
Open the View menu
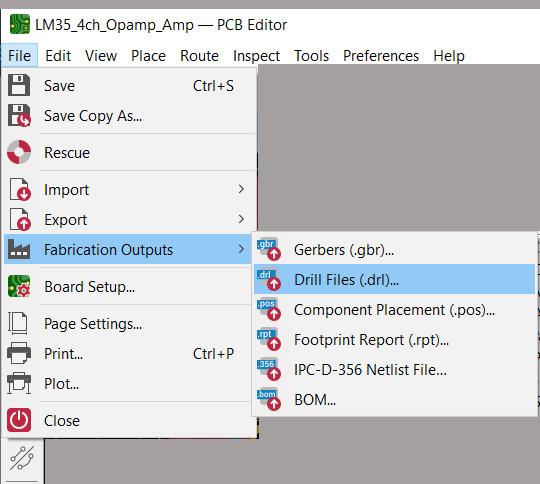pyautogui.click(x=101, y=55)
